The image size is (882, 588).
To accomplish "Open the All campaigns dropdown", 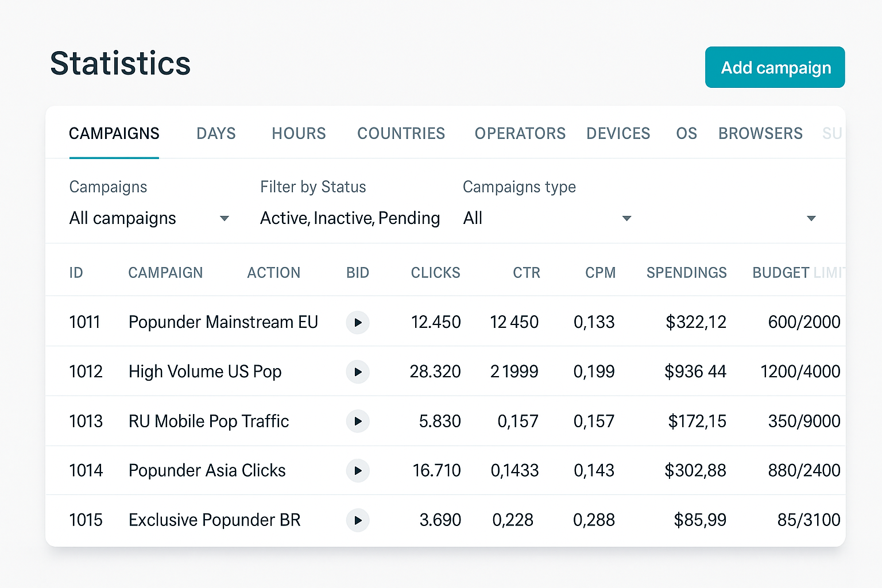I will click(x=149, y=218).
